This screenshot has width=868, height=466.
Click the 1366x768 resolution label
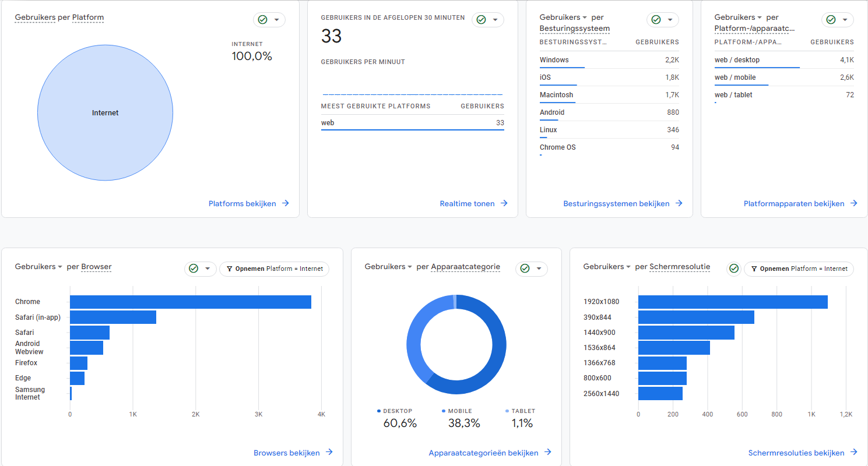(x=599, y=363)
